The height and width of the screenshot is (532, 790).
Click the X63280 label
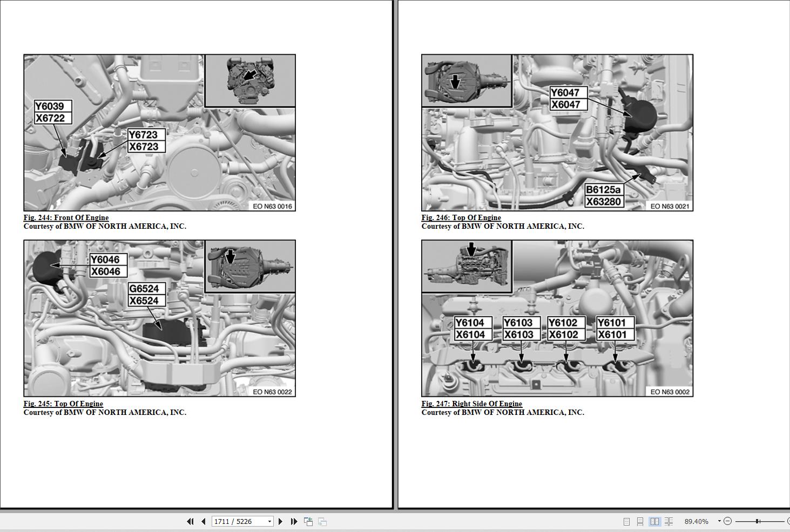coord(604,202)
